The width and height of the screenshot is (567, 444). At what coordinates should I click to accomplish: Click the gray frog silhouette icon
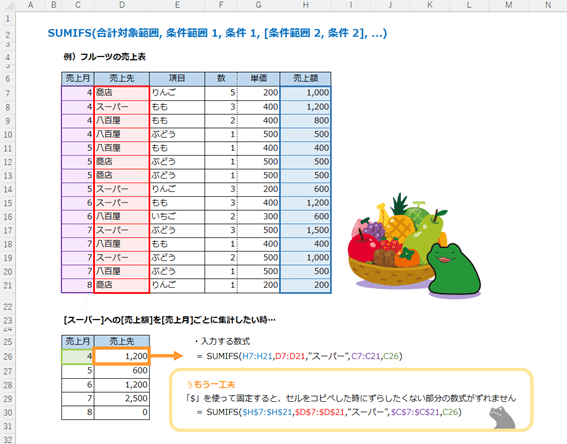tap(502, 418)
